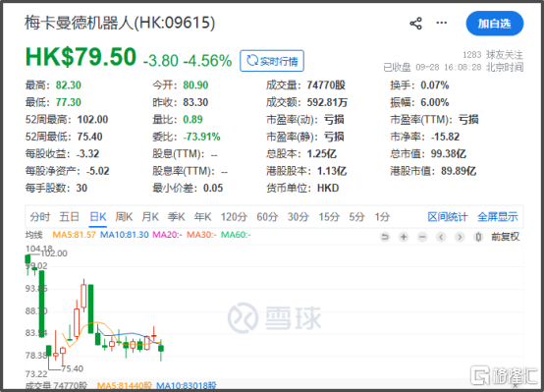Click the 每手股数 value 30
The image size is (544, 392).
[x=82, y=188]
